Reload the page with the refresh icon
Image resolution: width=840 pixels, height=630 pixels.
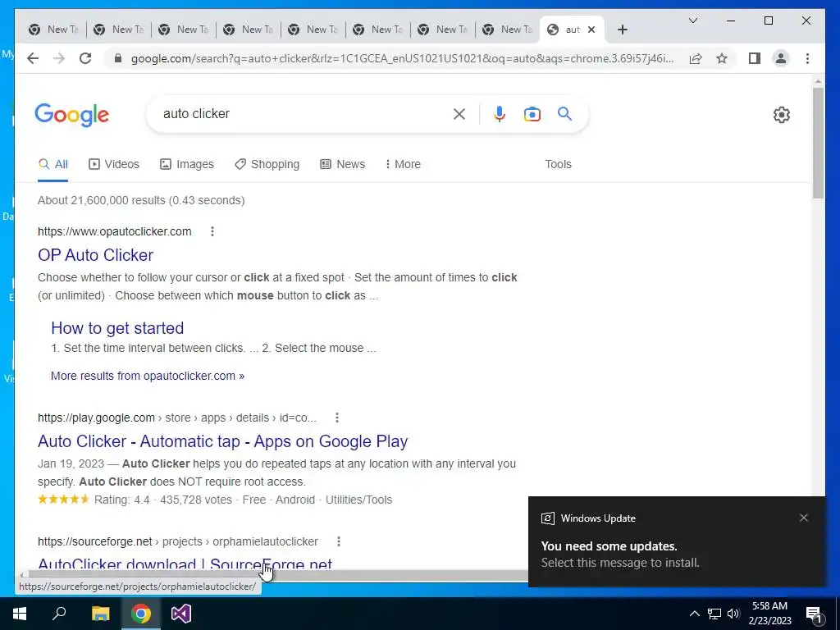click(85, 58)
